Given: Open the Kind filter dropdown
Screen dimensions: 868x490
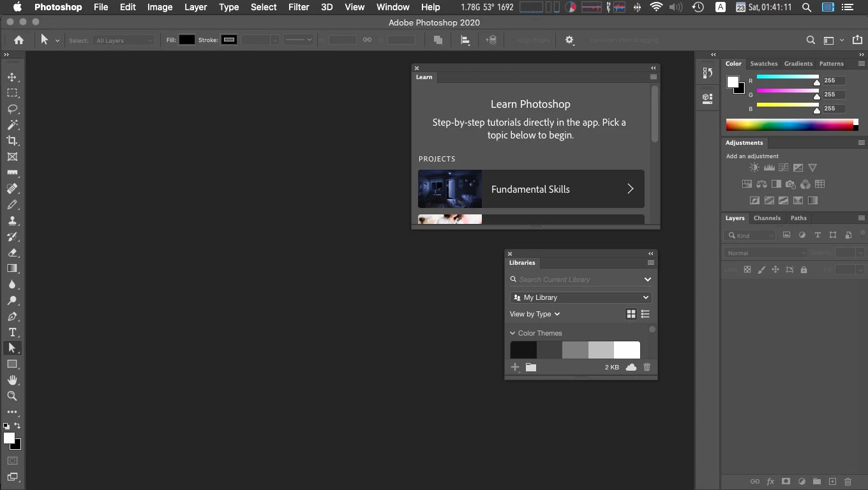Looking at the screenshot, I should [751, 235].
